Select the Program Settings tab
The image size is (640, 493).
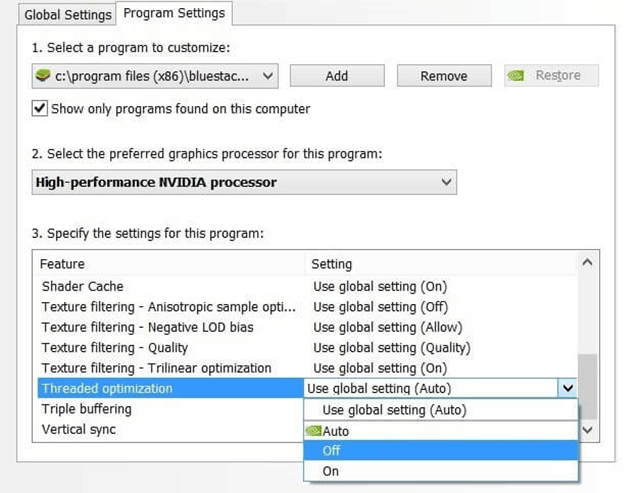tap(174, 14)
